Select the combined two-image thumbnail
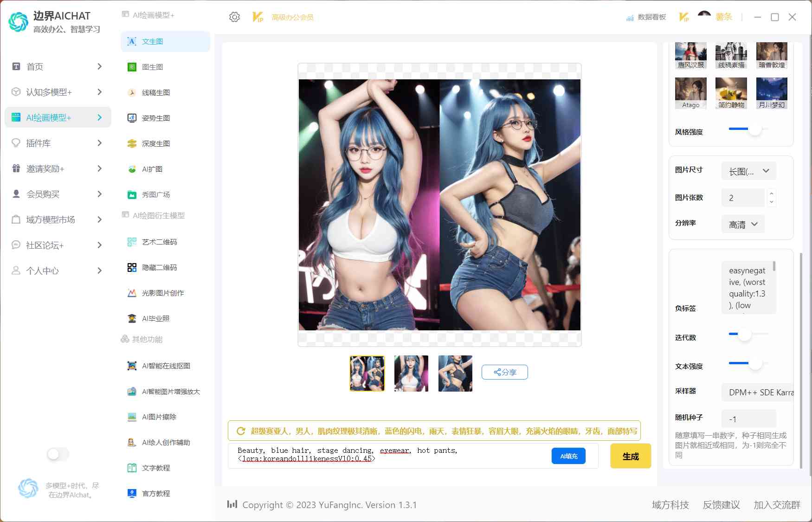 (x=367, y=374)
